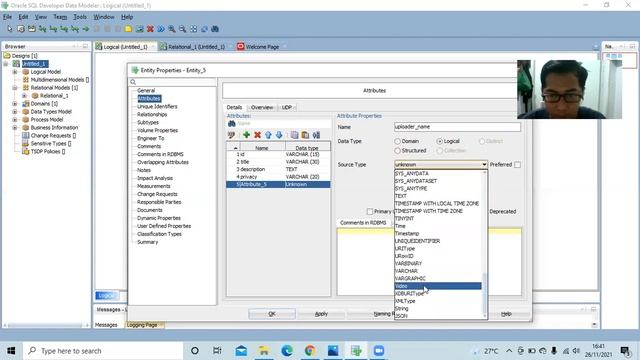Open Microsoft Edge from the taskbar

click(287, 351)
